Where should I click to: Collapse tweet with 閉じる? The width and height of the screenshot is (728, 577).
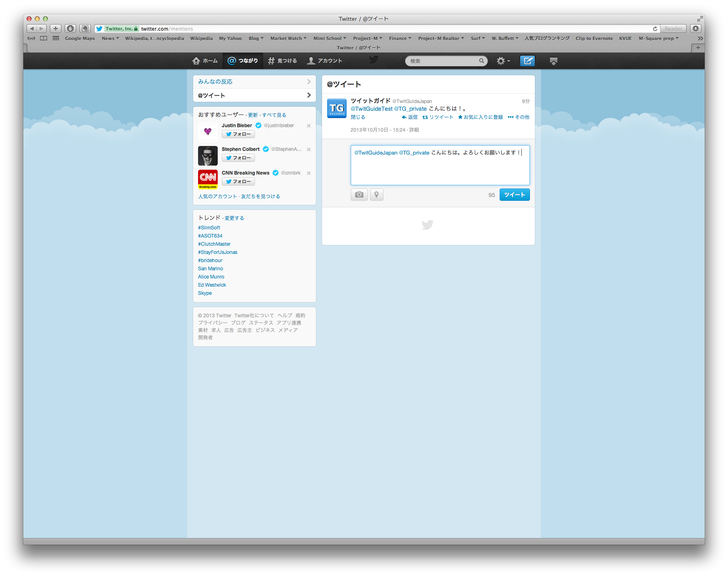[x=358, y=117]
